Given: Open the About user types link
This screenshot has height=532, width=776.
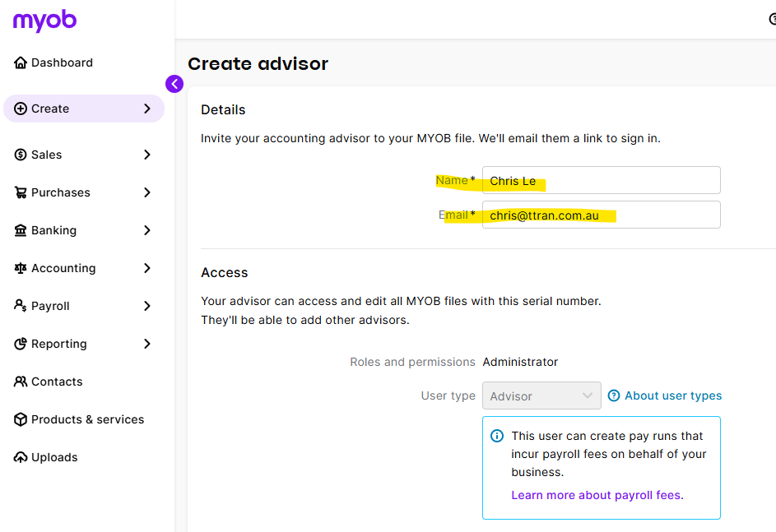Looking at the screenshot, I should point(673,396).
